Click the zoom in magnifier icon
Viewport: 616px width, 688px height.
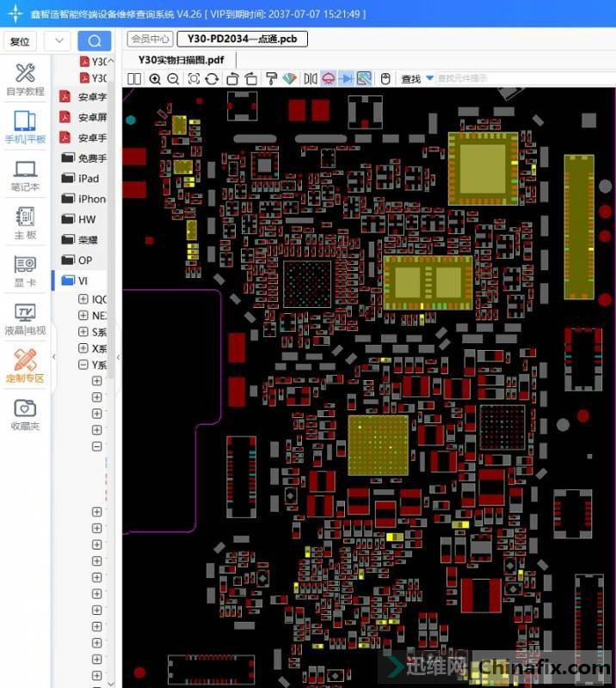[x=155, y=79]
